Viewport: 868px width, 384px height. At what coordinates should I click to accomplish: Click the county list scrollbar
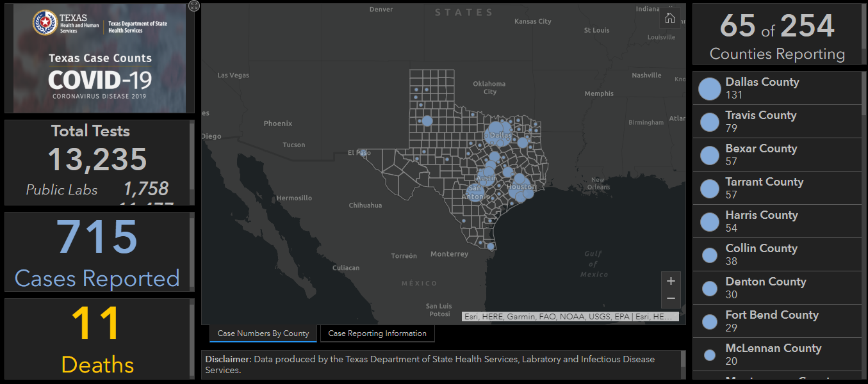pos(864,93)
